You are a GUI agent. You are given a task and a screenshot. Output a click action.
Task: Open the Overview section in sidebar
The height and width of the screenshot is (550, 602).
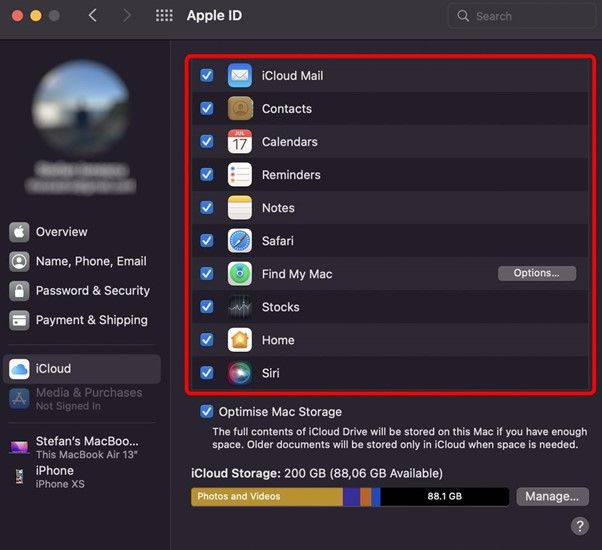61,232
